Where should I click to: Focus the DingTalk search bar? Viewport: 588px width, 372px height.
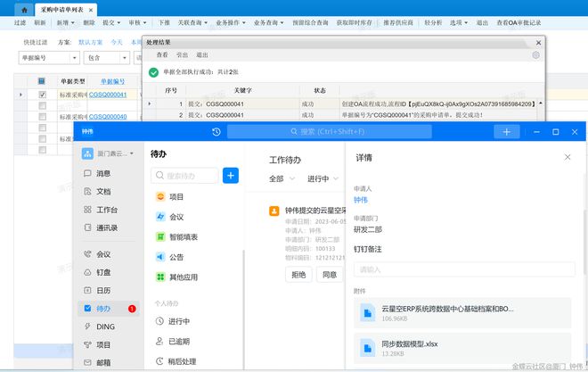pyautogui.click(x=330, y=132)
